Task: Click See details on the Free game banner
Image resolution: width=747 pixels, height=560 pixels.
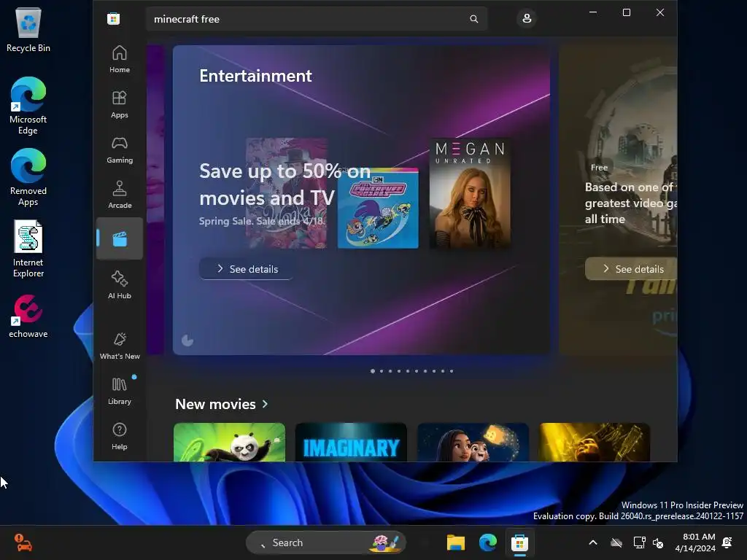Action: click(x=631, y=269)
